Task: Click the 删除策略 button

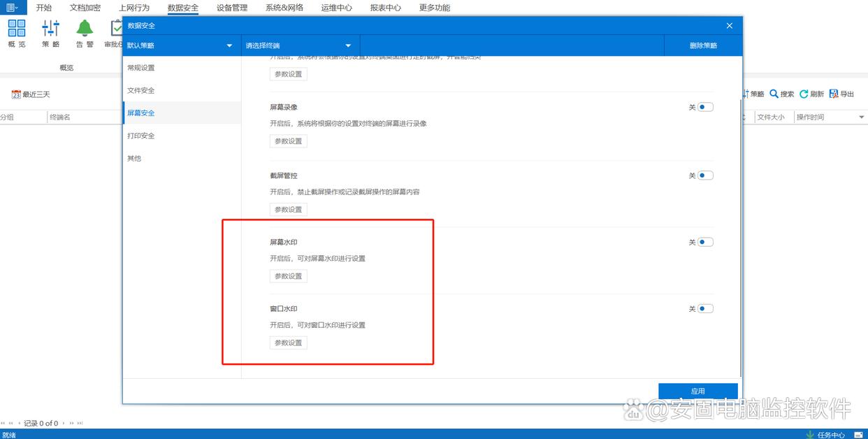Action: 703,45
